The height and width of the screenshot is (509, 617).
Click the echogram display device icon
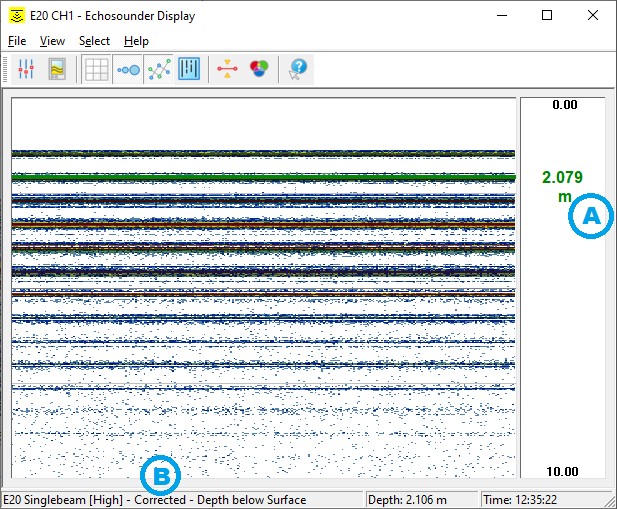(x=57, y=70)
